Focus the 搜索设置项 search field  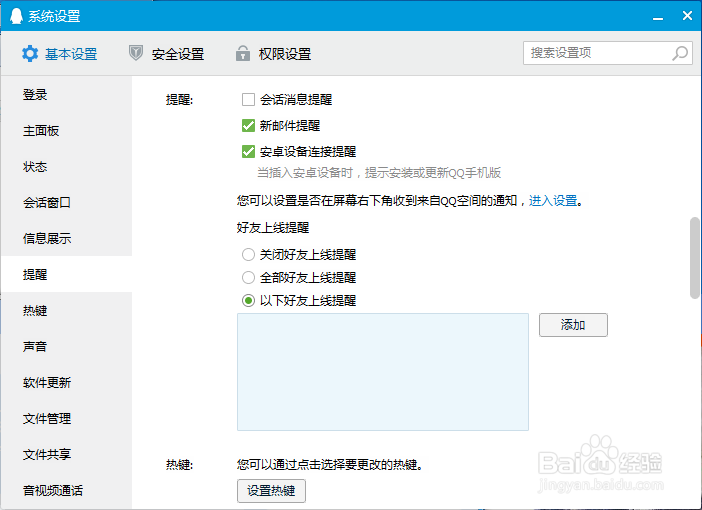[x=608, y=53]
